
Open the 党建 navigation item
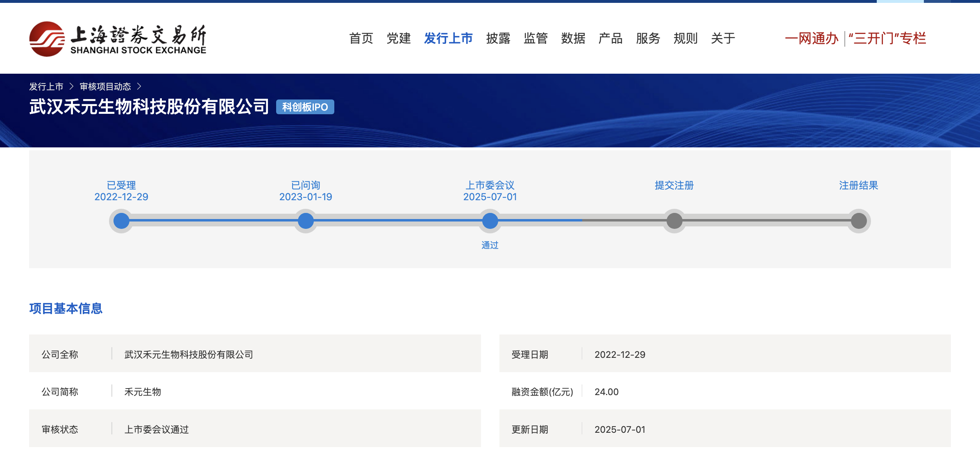[398, 38]
